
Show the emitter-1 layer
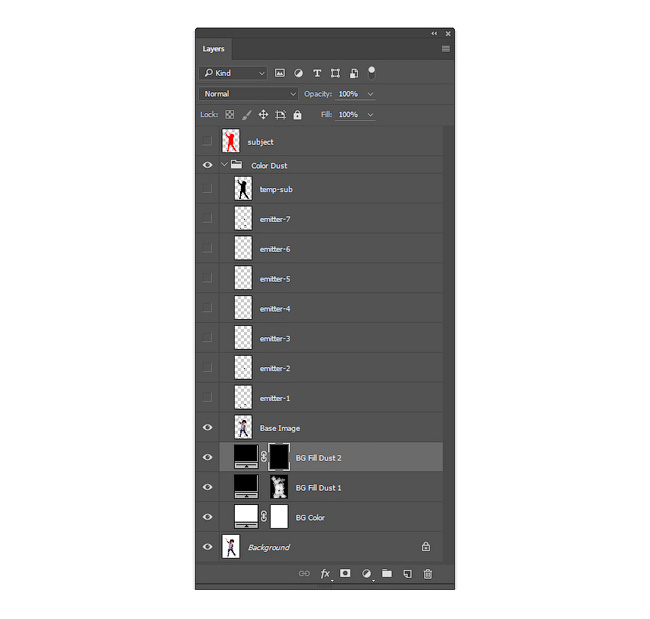207,398
